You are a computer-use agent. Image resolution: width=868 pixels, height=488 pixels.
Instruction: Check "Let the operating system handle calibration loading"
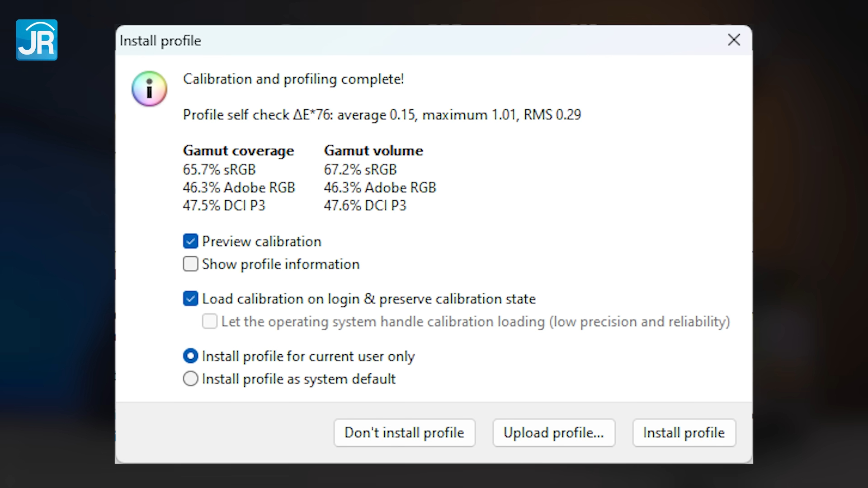click(x=209, y=321)
